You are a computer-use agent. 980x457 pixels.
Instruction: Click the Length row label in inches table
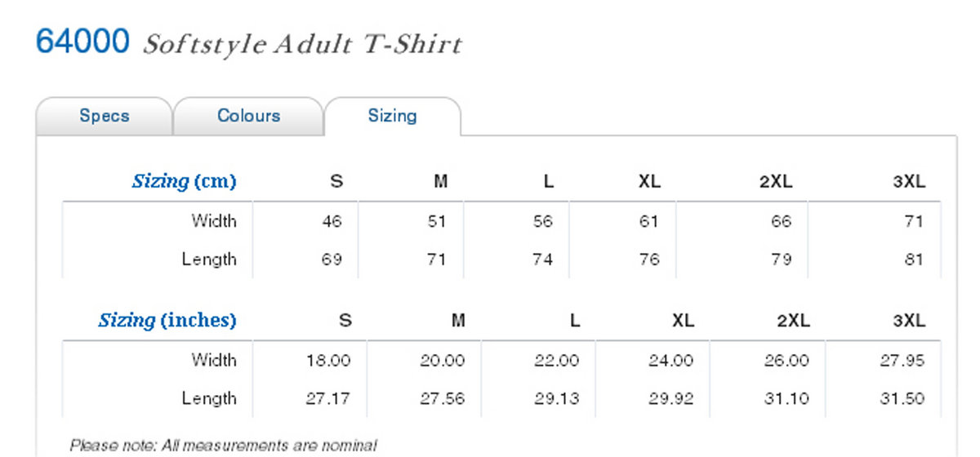[x=209, y=398]
